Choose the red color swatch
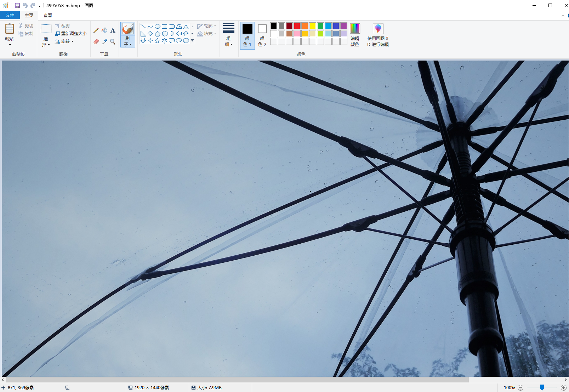The height and width of the screenshot is (392, 569). click(x=297, y=26)
